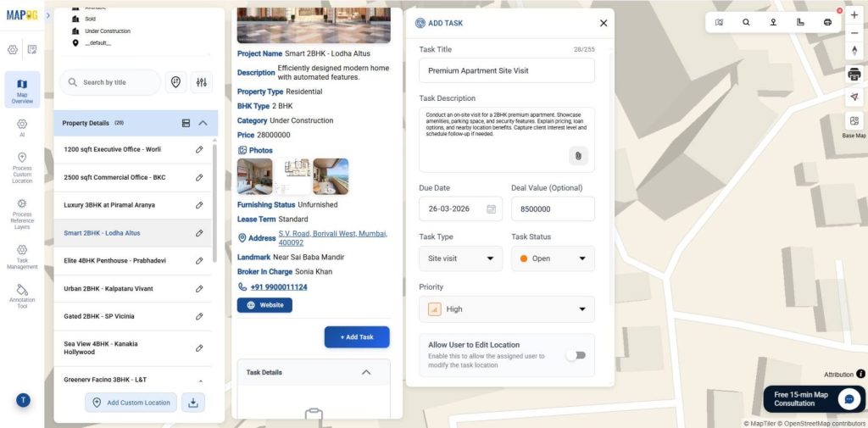
Task: Select Luxury 3BHK at Piramal Aranya row
Action: pos(132,205)
